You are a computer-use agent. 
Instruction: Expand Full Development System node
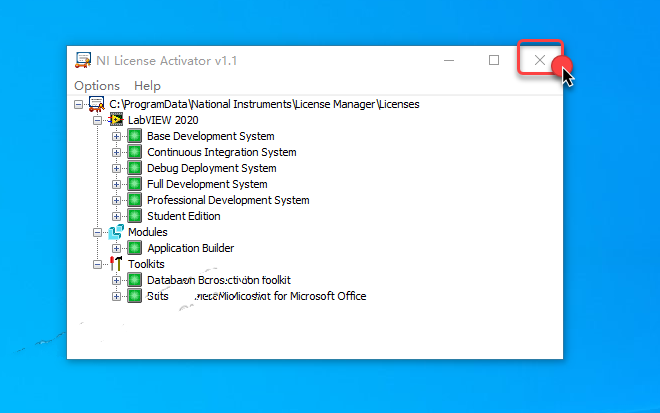tap(116, 184)
